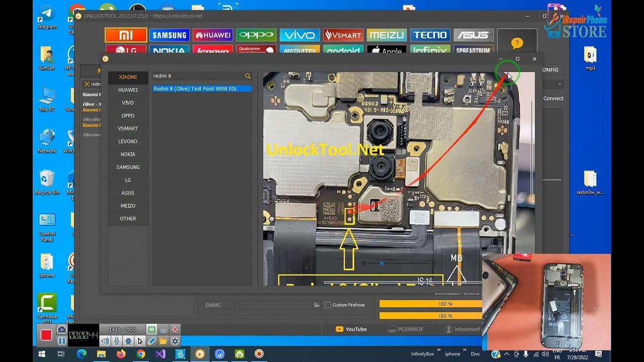Select the Samsung brand tile
The height and width of the screenshot is (362, 644).
169,35
